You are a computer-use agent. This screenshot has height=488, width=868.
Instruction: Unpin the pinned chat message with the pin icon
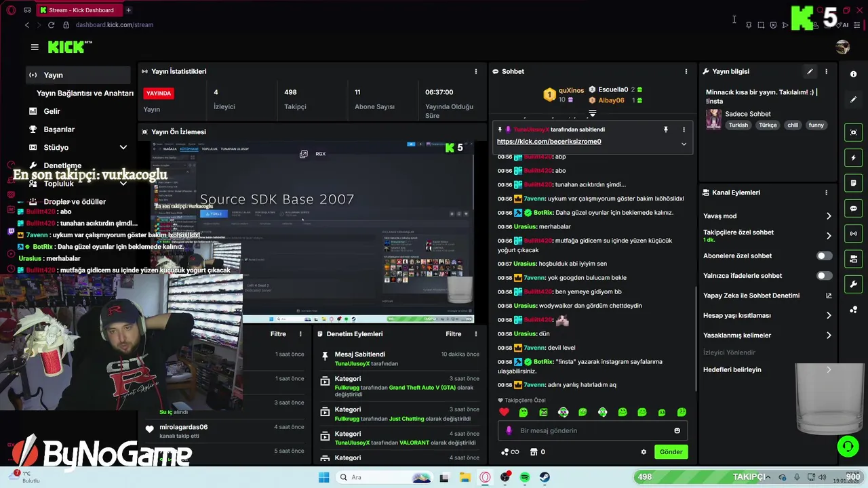pyautogui.click(x=666, y=129)
